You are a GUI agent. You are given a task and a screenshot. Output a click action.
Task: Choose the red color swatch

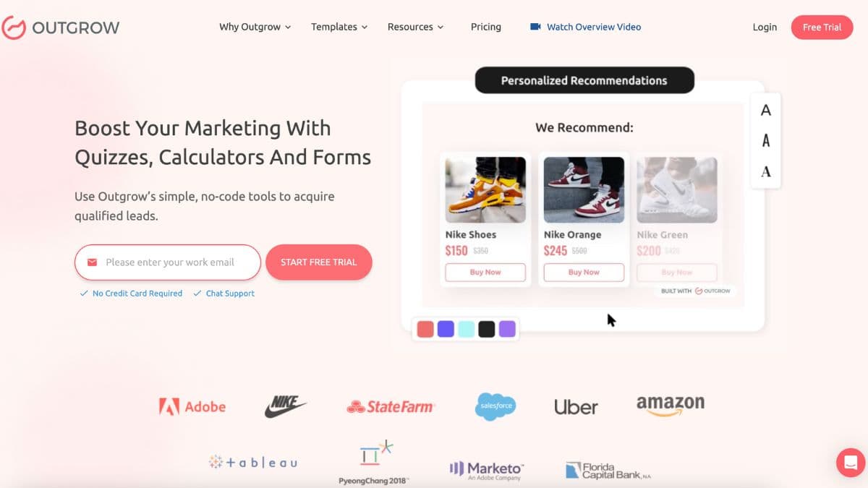tap(425, 329)
